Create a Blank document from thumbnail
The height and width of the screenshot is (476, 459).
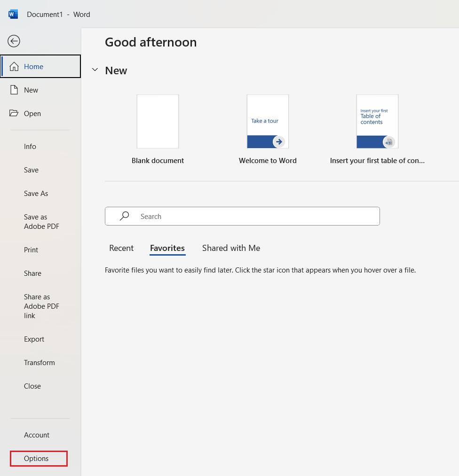click(x=158, y=121)
